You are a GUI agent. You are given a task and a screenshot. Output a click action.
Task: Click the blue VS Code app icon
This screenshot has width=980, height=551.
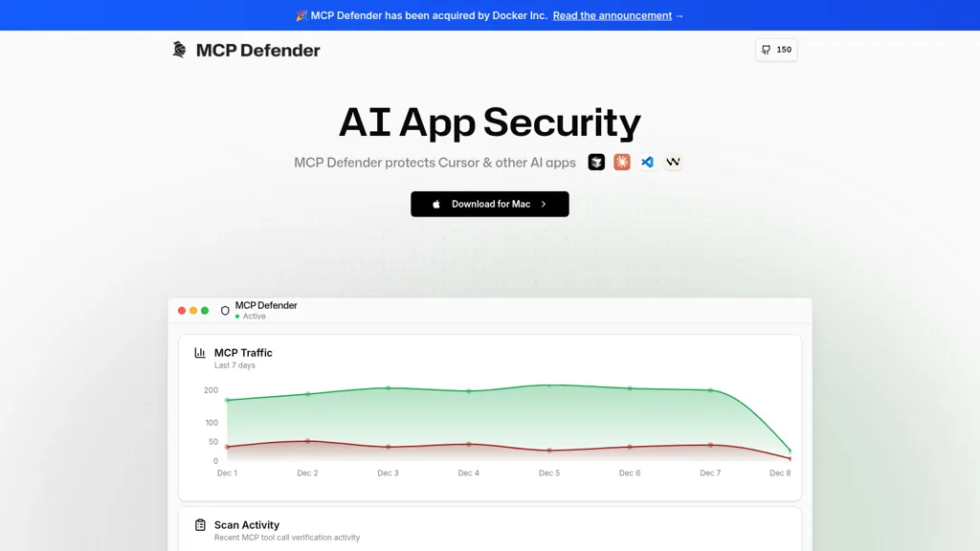click(x=648, y=162)
